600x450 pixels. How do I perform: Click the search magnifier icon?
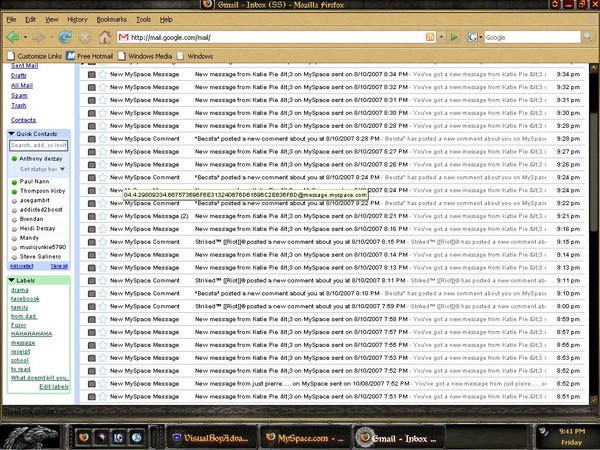[587, 37]
